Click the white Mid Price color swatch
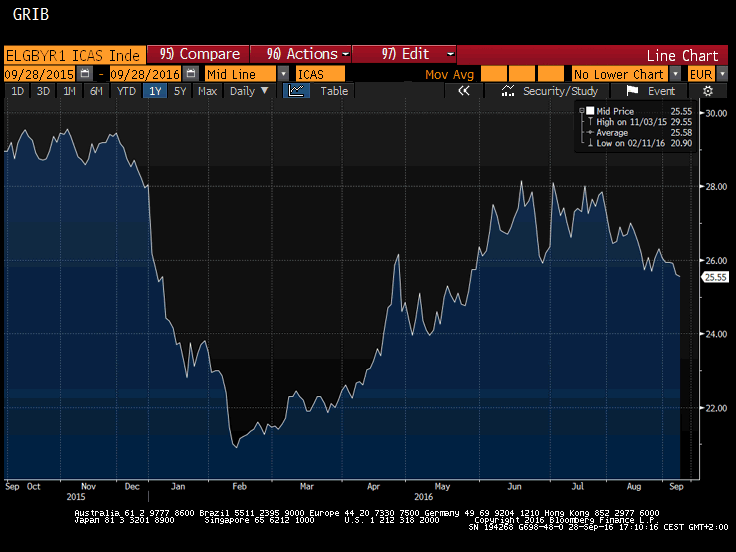This screenshot has width=736, height=552. [x=590, y=111]
